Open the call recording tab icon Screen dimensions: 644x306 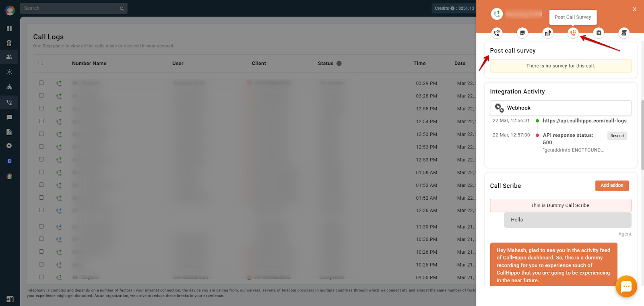point(497,33)
